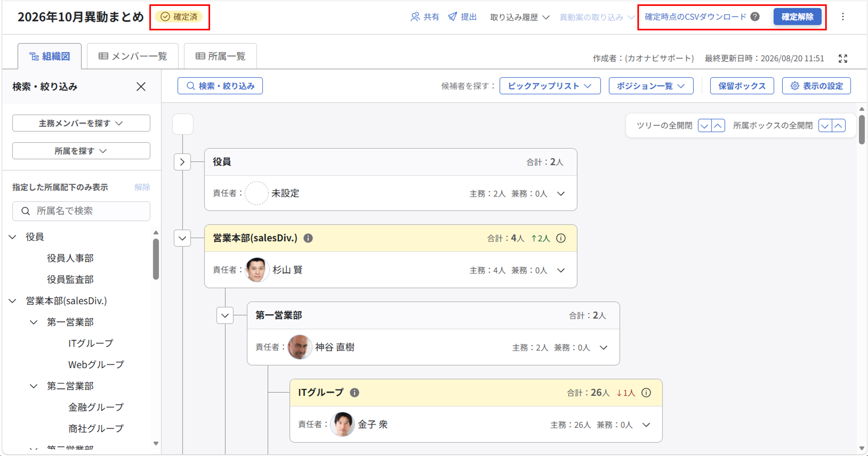Image resolution: width=868 pixels, height=456 pixels.
Task: Click 杉山 賢 profile photo
Action: (x=257, y=270)
